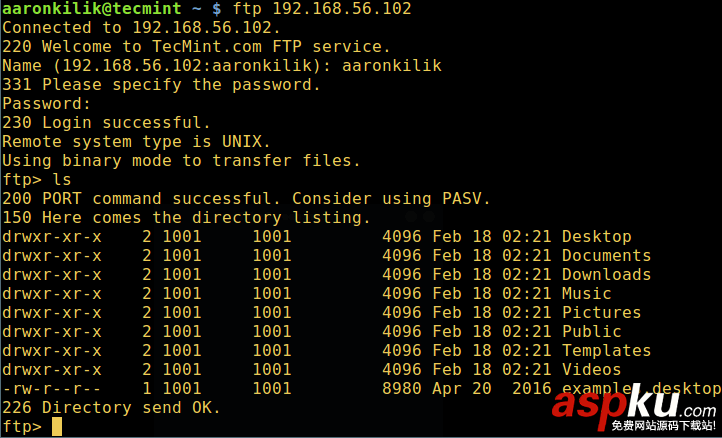Click the Downloads folder name

tap(606, 275)
